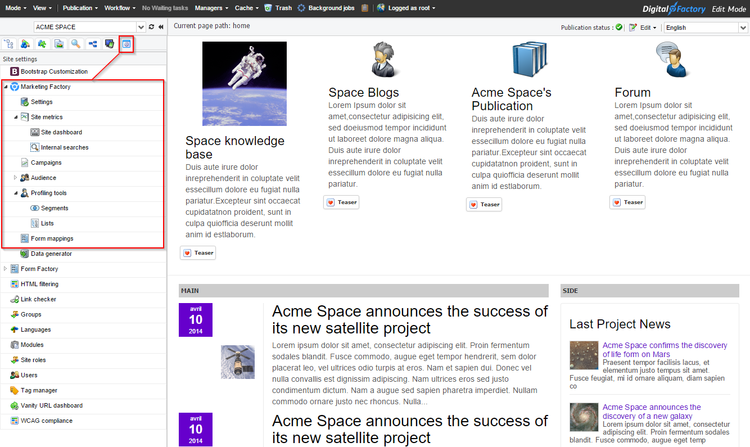Collapse the left side panel
Image resolution: width=750 pixels, height=447 pixels.
(161, 27)
